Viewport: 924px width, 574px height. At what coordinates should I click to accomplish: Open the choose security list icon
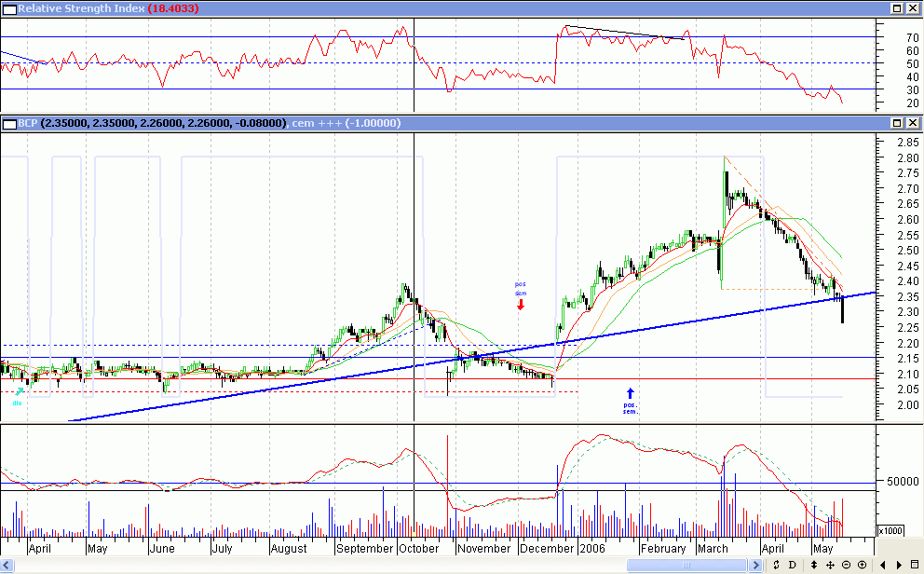915,566
